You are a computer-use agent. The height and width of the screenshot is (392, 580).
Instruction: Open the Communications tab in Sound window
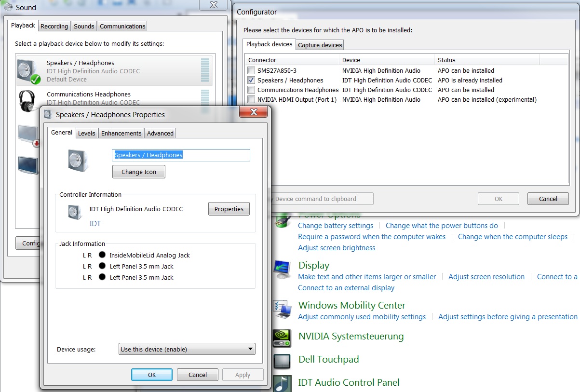pos(122,27)
